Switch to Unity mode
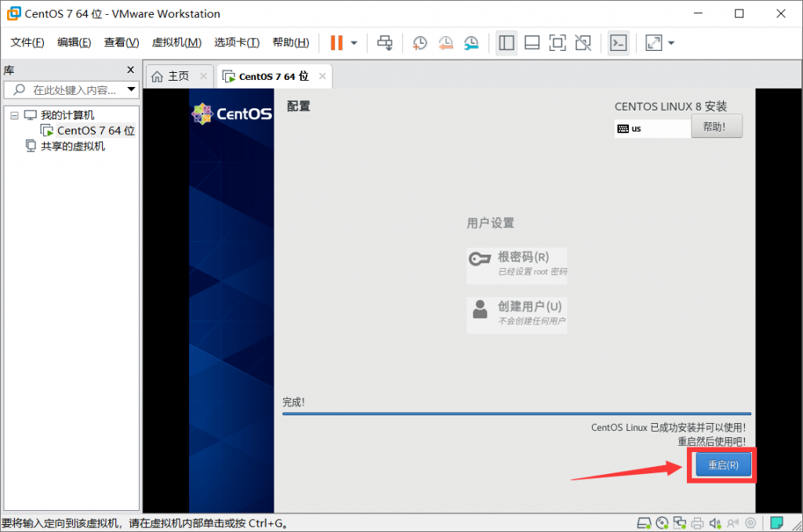Viewport: 803px width, 532px height. 583,43
